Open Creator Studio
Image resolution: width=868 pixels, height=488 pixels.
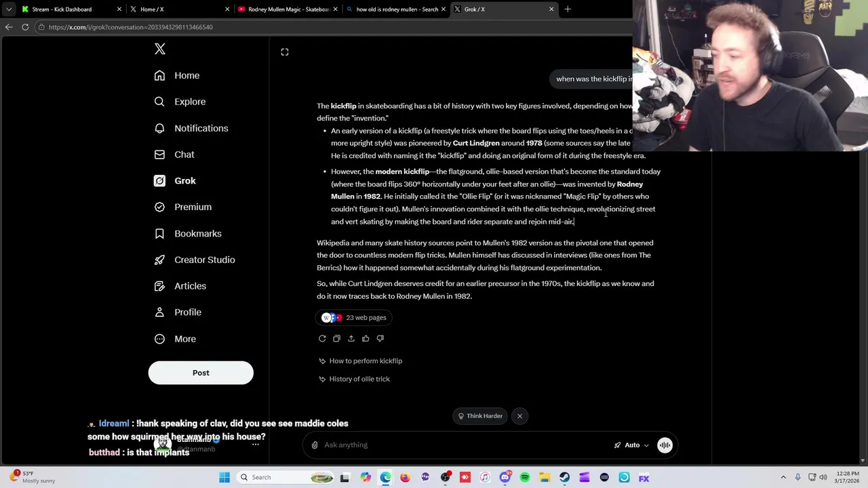pos(195,260)
